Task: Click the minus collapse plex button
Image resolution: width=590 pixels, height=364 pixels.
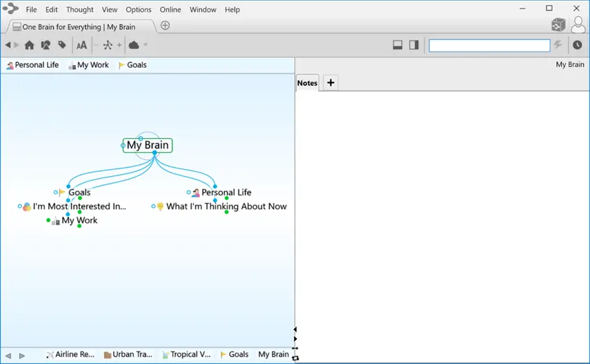Action: coord(96,45)
